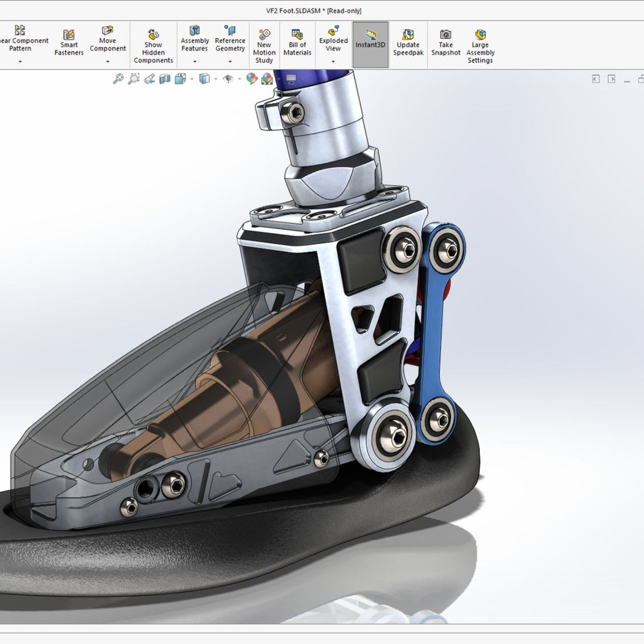
Task: Open the View Orientation dropdown
Action: click(x=191, y=79)
